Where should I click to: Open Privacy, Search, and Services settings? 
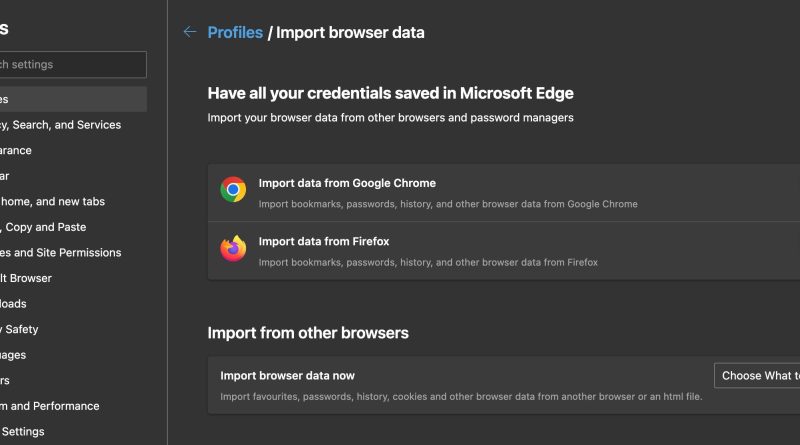60,125
